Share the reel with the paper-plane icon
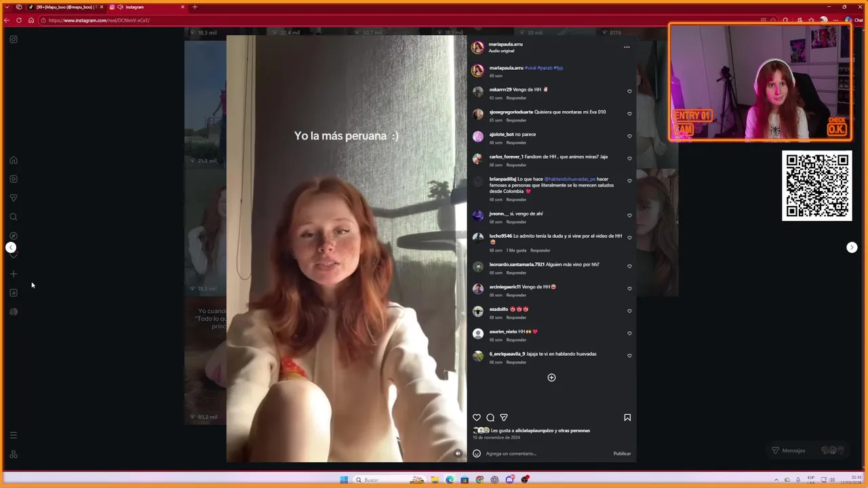Image resolution: width=868 pixels, height=488 pixels. coord(504,418)
